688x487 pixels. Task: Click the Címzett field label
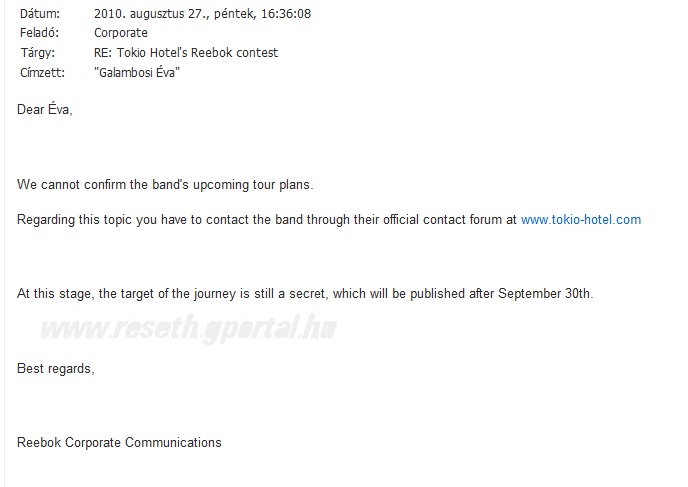[42, 72]
